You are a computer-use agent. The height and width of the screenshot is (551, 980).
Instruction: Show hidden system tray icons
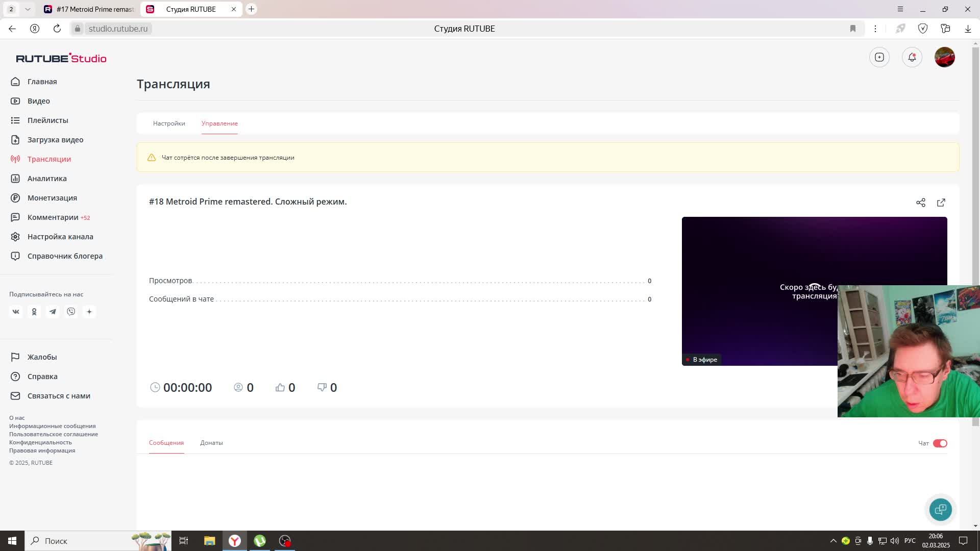(x=833, y=541)
